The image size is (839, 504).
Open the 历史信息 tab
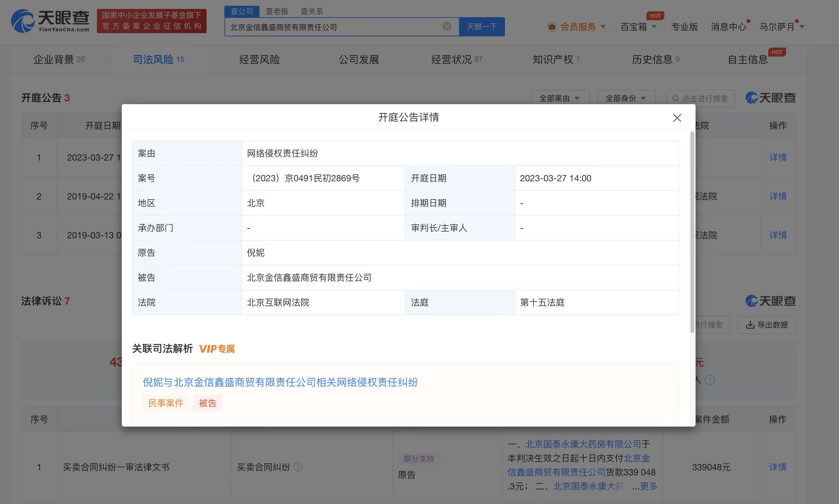(x=655, y=60)
